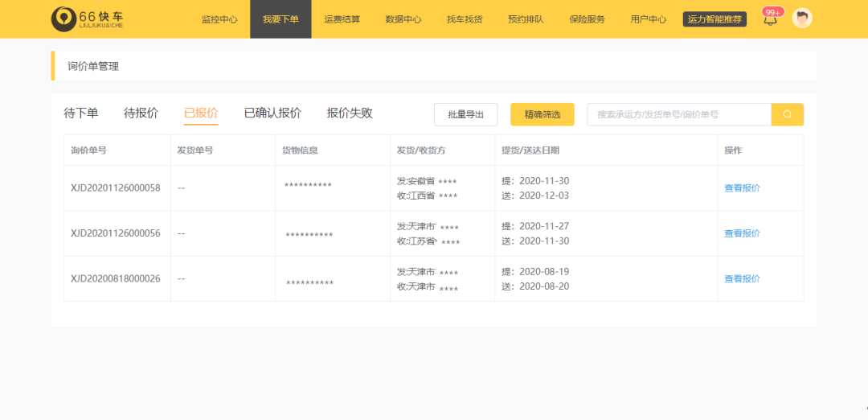Open 保险服务 menu
Screen dimensions: 868x420
[x=587, y=19]
